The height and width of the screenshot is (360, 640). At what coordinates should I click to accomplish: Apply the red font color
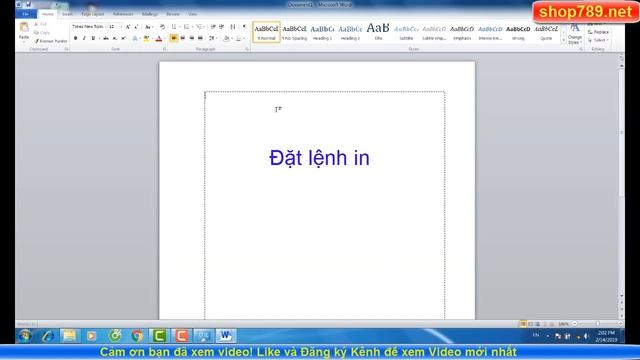click(159, 38)
